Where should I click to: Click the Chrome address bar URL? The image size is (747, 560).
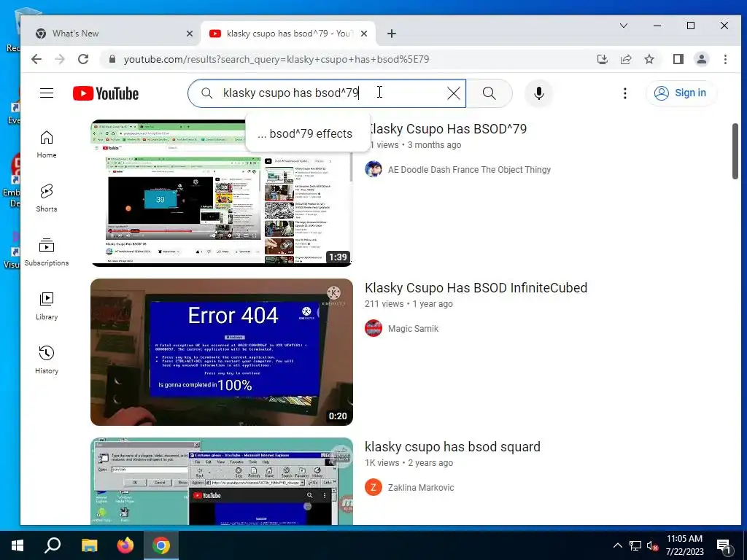pos(276,59)
